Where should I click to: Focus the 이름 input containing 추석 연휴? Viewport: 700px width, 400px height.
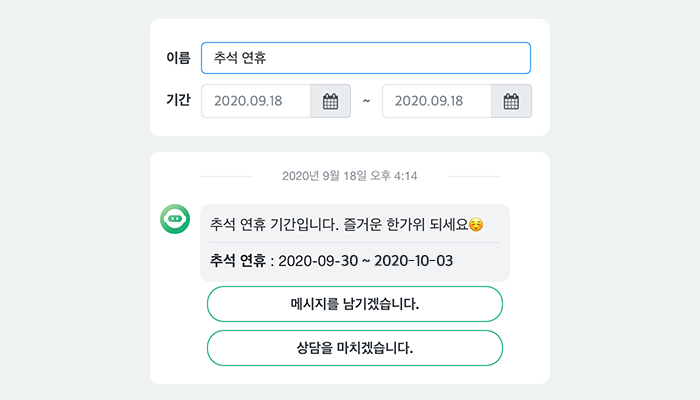coord(365,58)
